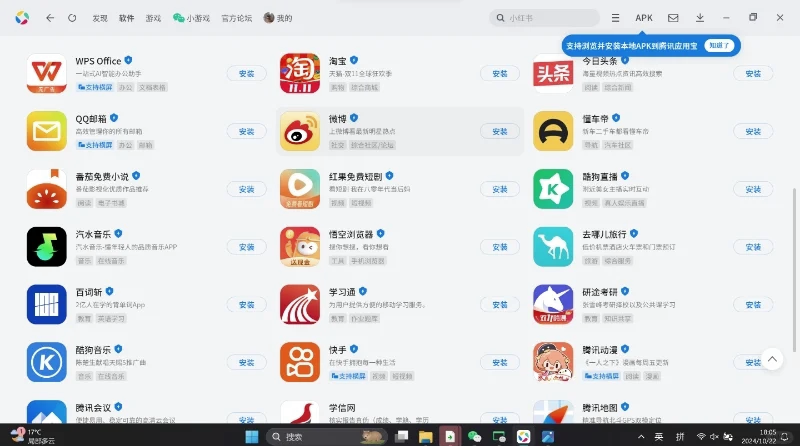This screenshot has height=446, width=800.
Task: Open the 研途考研 unicorn icon
Action: pyautogui.click(x=553, y=305)
